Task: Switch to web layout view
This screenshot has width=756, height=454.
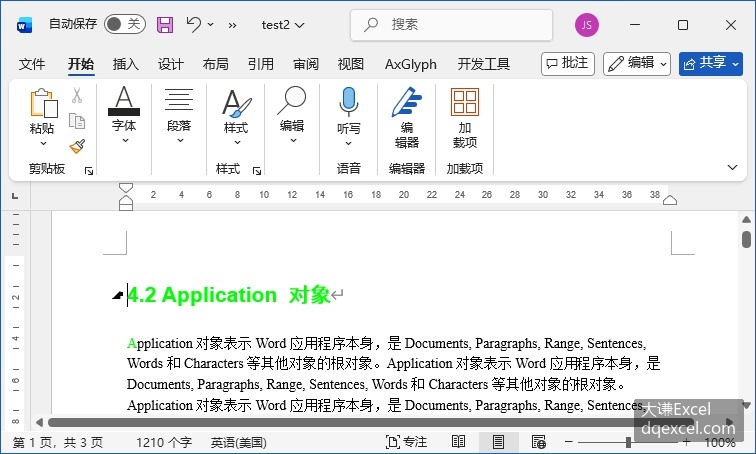Action: click(x=538, y=442)
